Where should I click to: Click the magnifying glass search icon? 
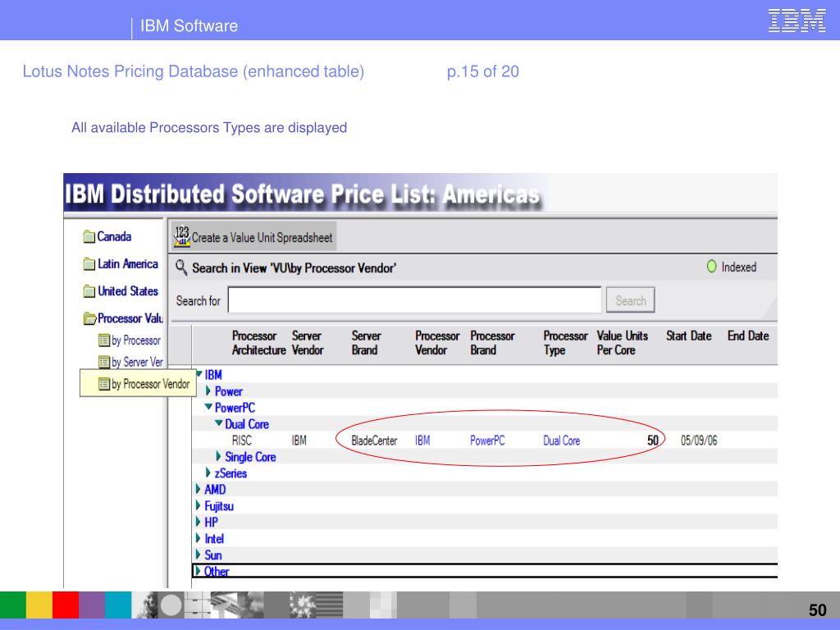[x=181, y=267]
